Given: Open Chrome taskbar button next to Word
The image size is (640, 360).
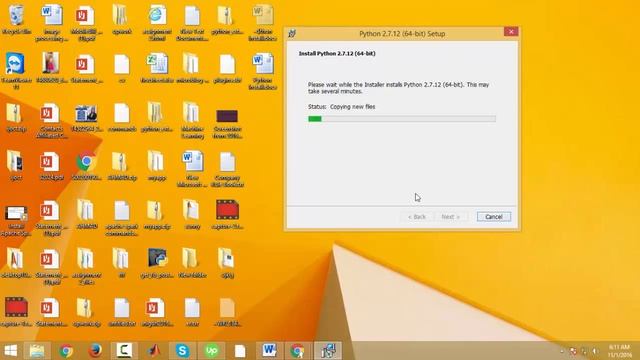Looking at the screenshot, I should click(x=298, y=351).
